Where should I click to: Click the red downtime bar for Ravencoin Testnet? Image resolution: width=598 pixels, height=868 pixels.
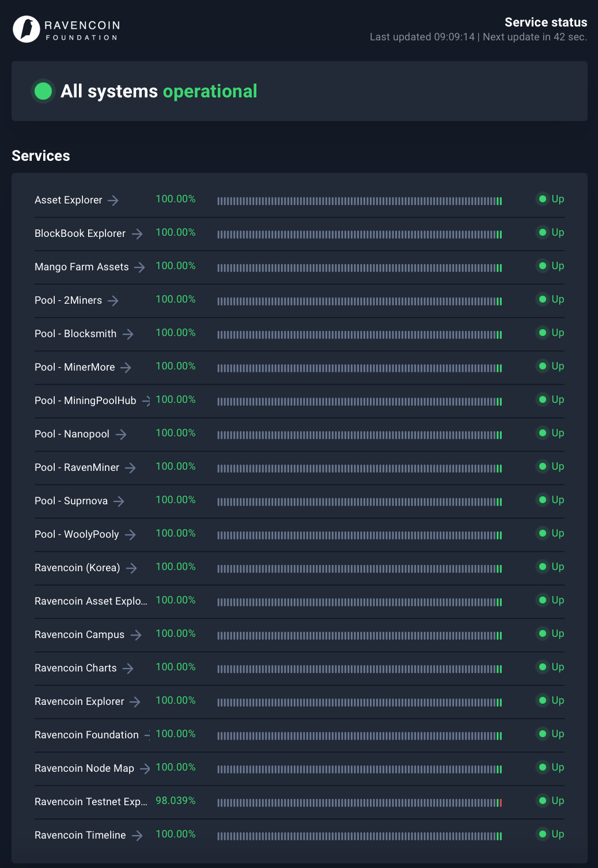coord(501,803)
